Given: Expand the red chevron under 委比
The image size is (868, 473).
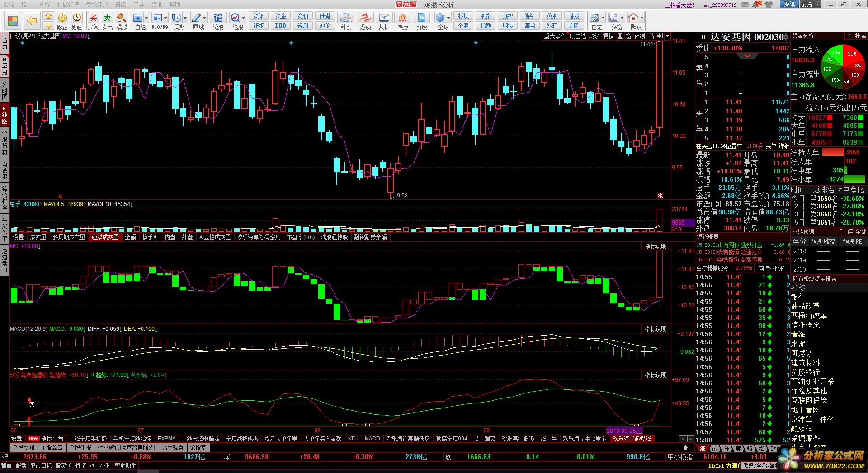Looking at the screenshot, I should (x=747, y=56).
